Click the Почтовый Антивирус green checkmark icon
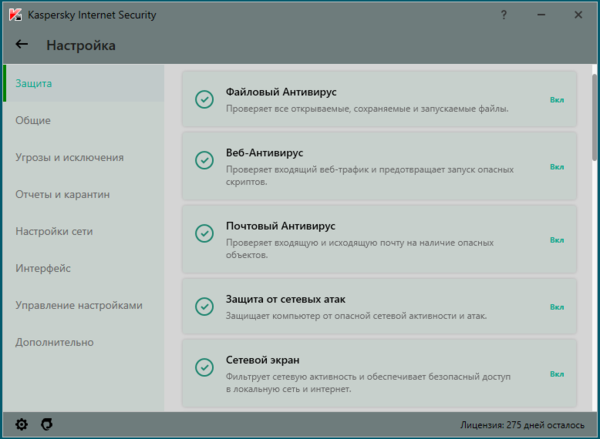 (x=204, y=233)
